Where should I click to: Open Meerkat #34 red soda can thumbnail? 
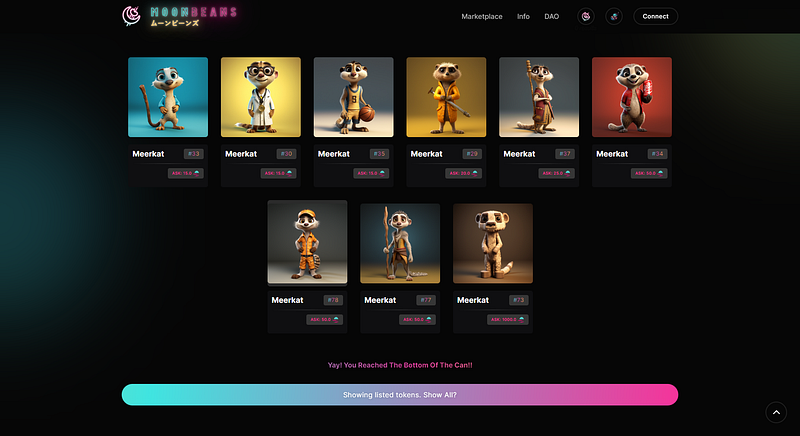point(632,97)
